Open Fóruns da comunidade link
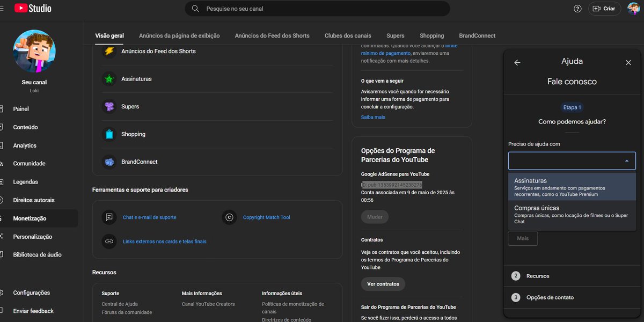 tap(127, 312)
